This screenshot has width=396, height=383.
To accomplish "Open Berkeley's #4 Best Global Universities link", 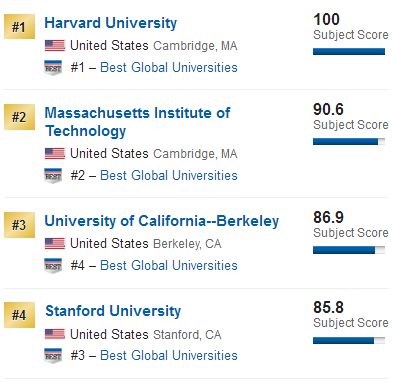I will coord(169,265).
